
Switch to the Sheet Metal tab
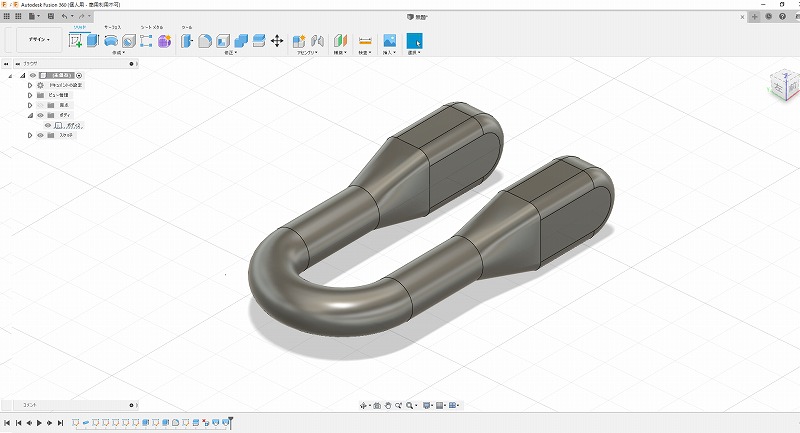151,28
